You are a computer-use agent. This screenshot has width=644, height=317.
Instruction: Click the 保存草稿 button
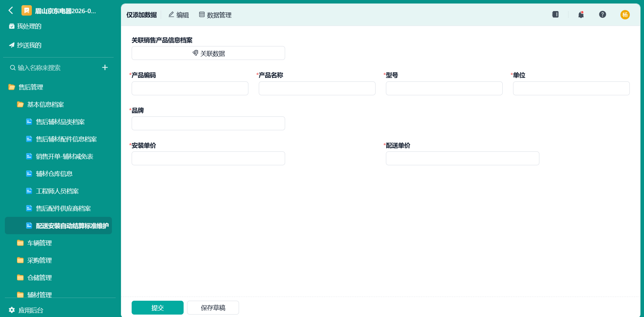pyautogui.click(x=213, y=308)
